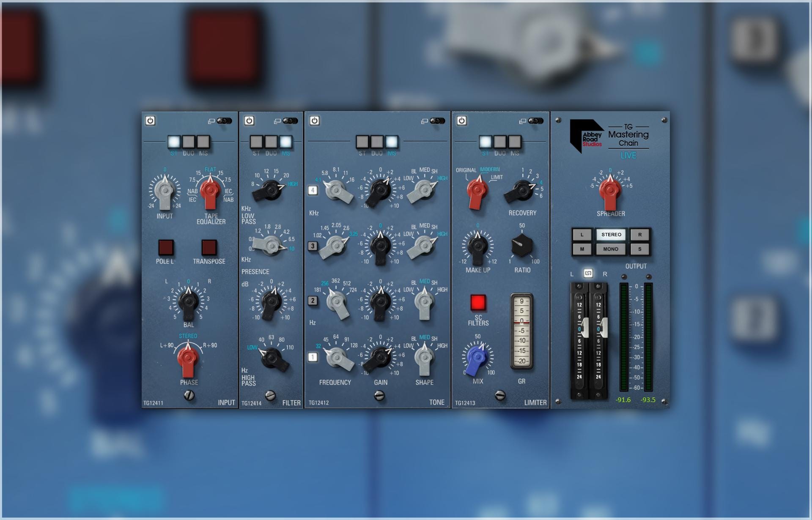Toggle the TRANSPOSE button
The height and width of the screenshot is (520, 812).
pyautogui.click(x=209, y=248)
